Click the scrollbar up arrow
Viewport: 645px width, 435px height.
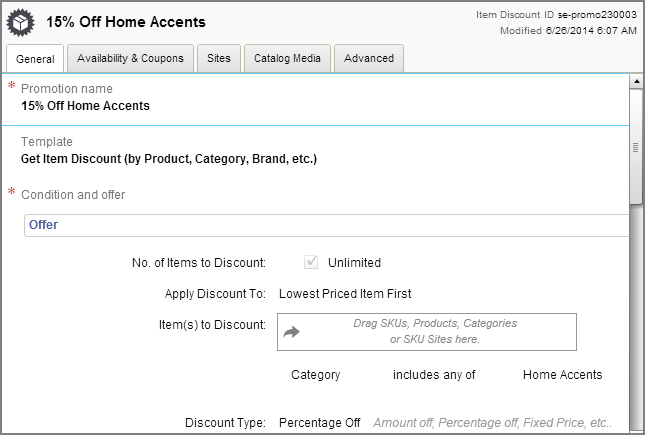(636, 81)
